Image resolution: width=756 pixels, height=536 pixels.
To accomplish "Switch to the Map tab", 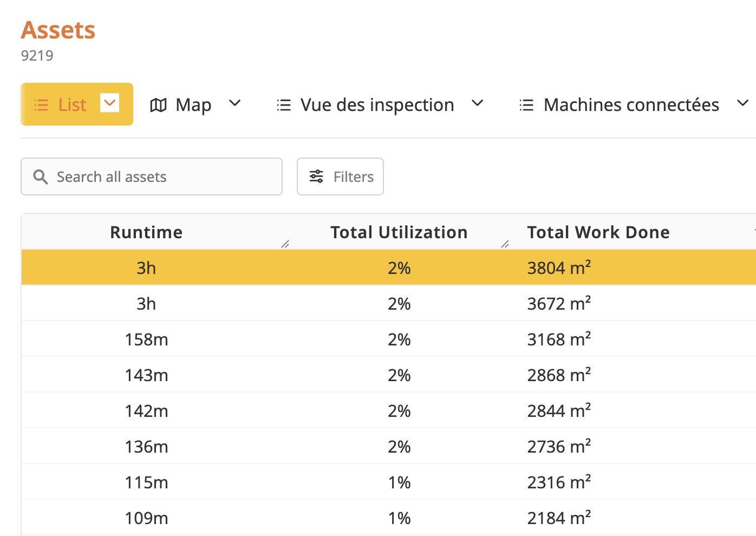I will click(x=193, y=104).
